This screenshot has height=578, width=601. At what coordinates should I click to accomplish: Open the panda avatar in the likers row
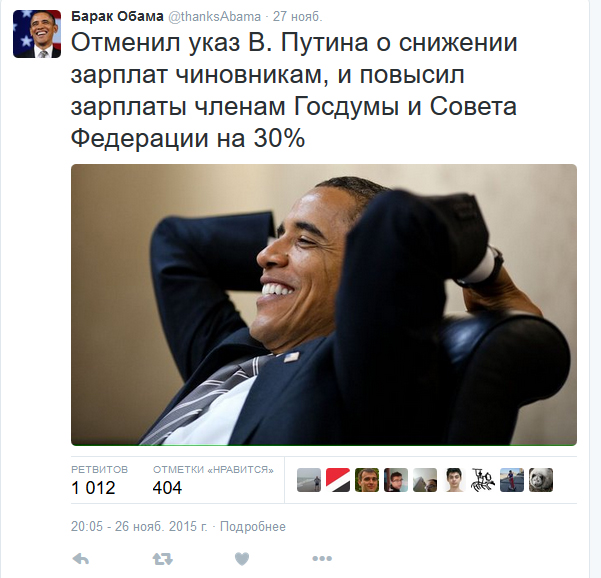tap(541, 480)
